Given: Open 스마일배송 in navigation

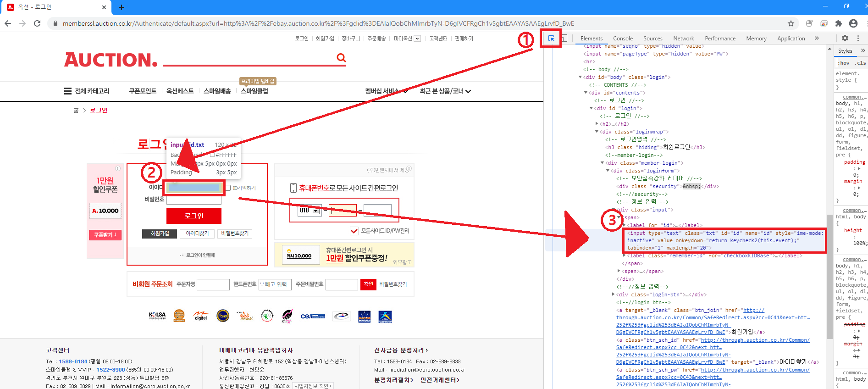Looking at the screenshot, I should [x=217, y=91].
